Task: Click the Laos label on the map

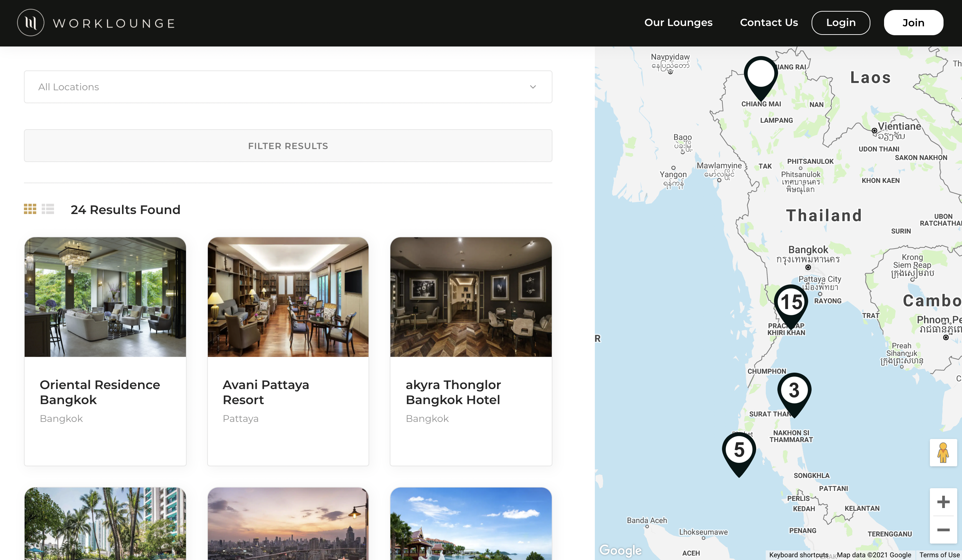Action: coord(871,78)
